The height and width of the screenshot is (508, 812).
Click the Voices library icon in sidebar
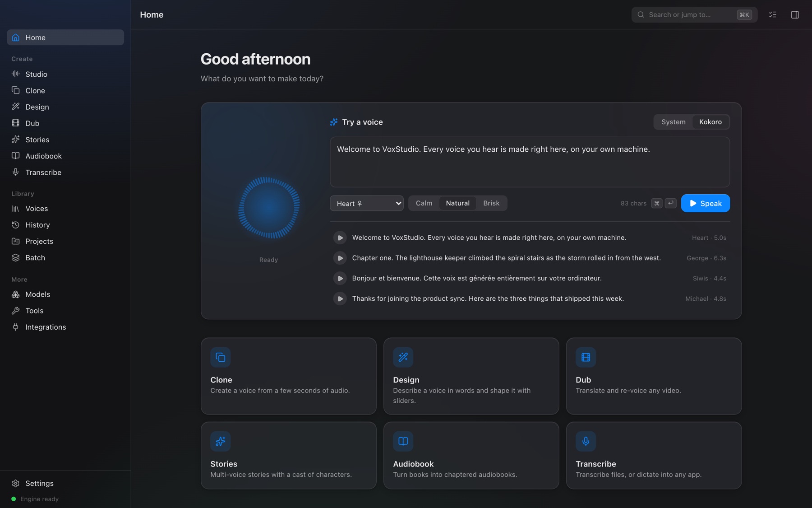(15, 209)
